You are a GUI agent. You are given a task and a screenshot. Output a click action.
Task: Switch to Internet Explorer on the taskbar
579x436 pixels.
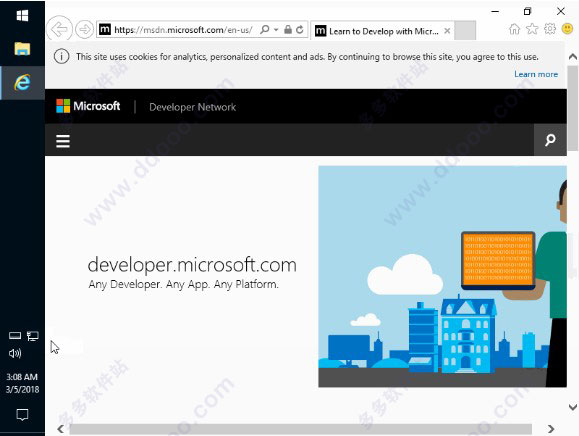coord(22,83)
